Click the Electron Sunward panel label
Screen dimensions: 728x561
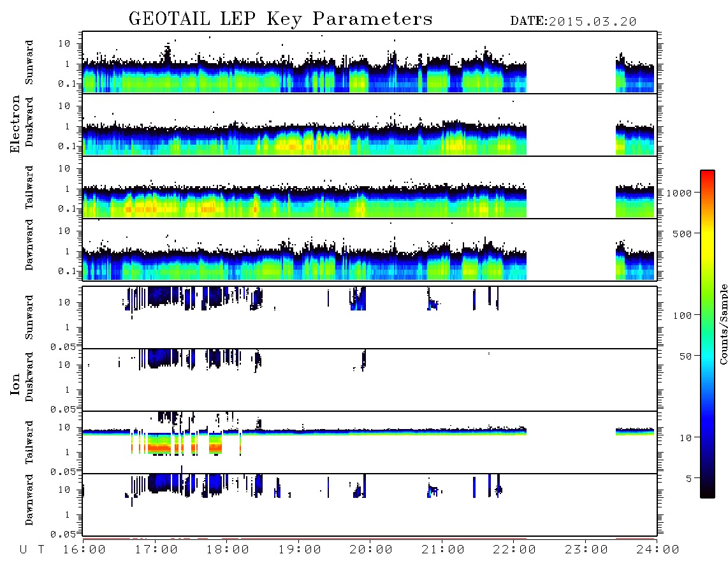(x=29, y=62)
